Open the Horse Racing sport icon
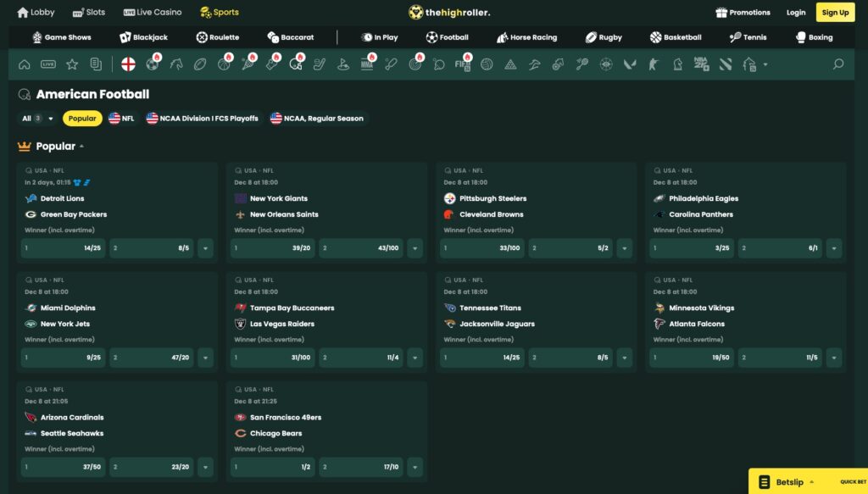Viewport: 868px width, 494px height. point(176,63)
